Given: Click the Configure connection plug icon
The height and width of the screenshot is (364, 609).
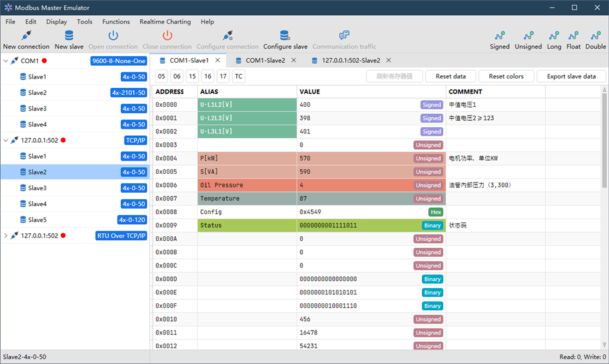Looking at the screenshot, I should [228, 35].
